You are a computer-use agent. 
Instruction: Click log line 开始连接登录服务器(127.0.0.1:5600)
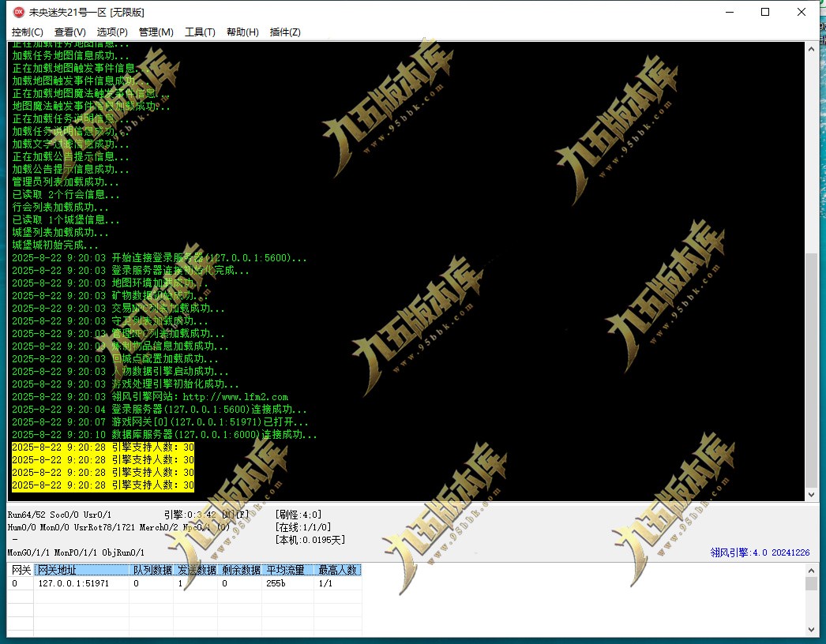click(159, 257)
